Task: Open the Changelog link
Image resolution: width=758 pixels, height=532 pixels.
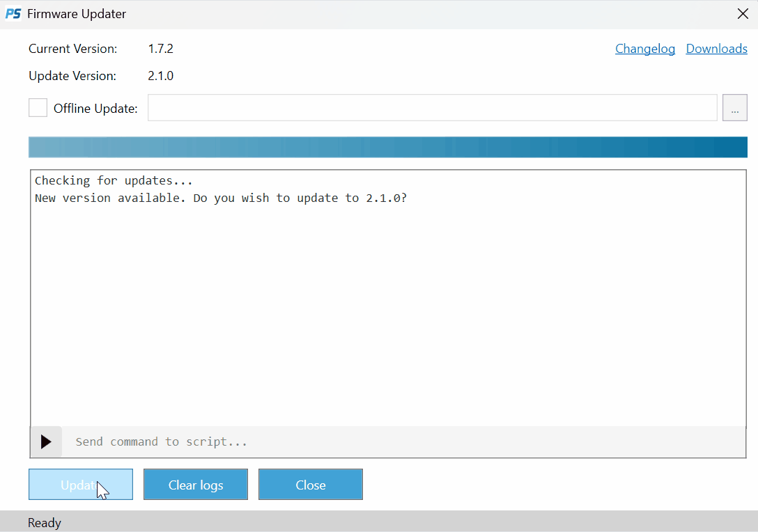Action: pos(644,49)
